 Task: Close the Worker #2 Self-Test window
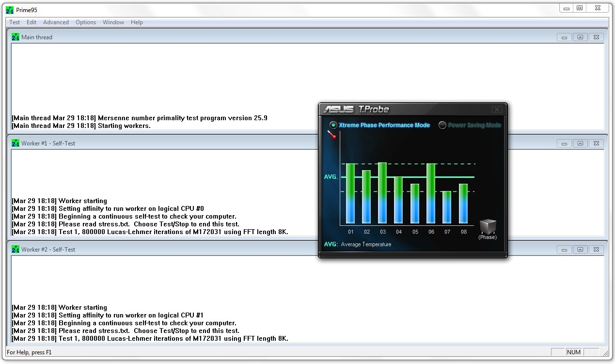pyautogui.click(x=596, y=250)
